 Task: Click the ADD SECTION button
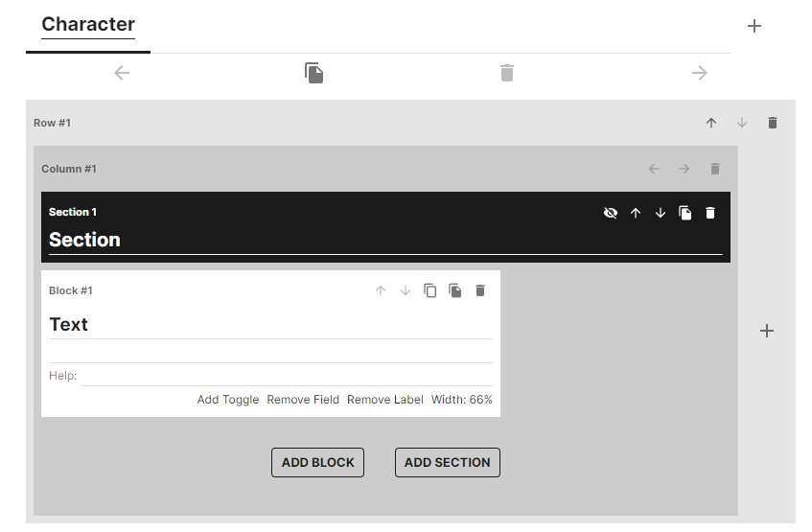448,463
